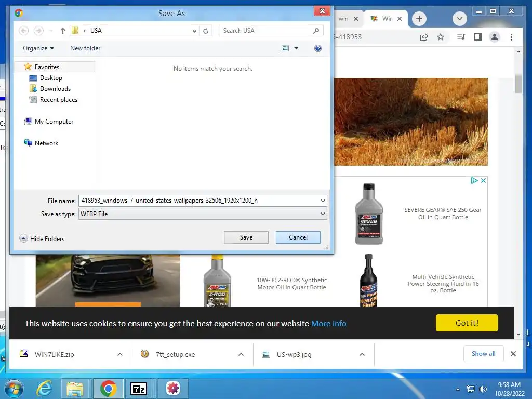Refresh the USA folder view
This screenshot has width=532, height=399.
206,31
